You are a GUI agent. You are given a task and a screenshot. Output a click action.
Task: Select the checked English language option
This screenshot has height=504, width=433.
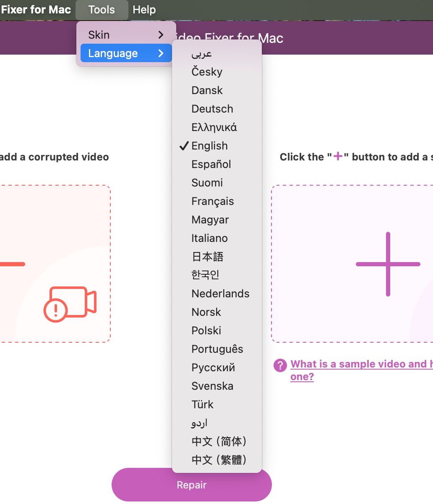[x=209, y=146]
